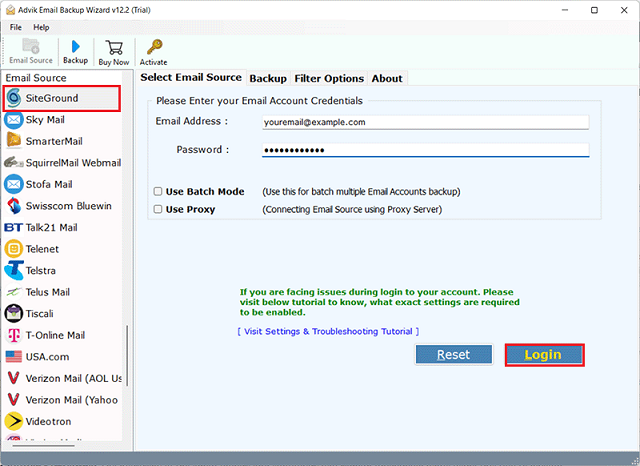Click the Backup play icon in toolbar
This screenshot has width=640, height=466.
pyautogui.click(x=76, y=47)
